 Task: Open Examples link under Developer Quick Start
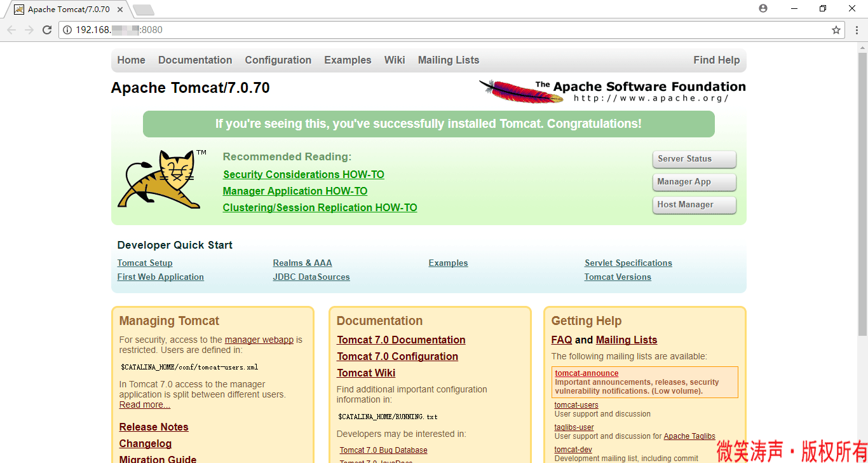(x=449, y=263)
